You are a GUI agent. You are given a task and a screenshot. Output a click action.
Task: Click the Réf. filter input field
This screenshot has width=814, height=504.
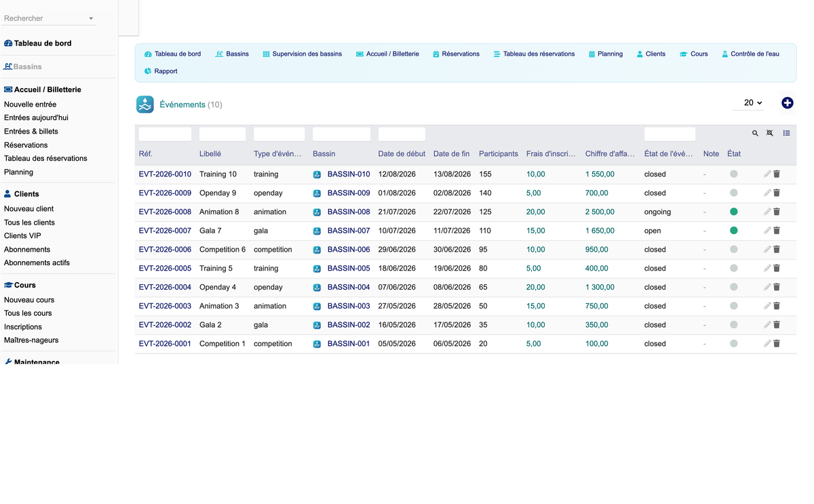click(165, 134)
